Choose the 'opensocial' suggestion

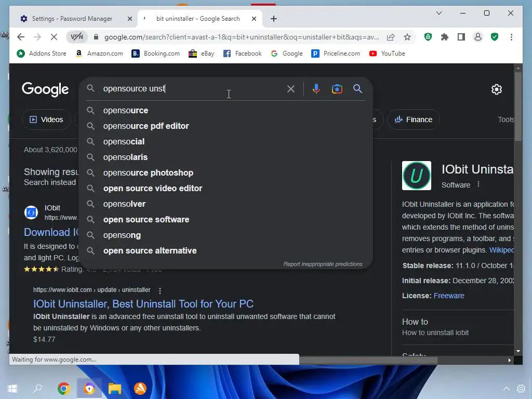click(225, 141)
